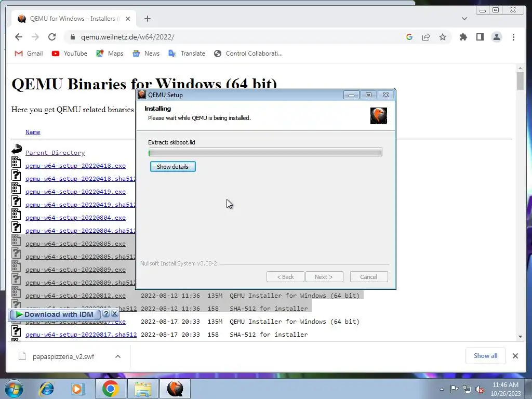Click the Download with IDM button
This screenshot has width=532, height=399.
(55, 314)
